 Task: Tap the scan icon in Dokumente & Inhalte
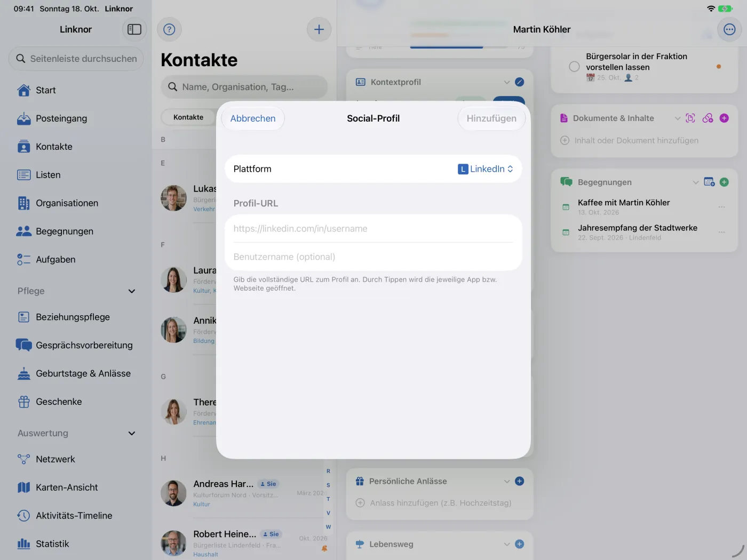coord(690,118)
